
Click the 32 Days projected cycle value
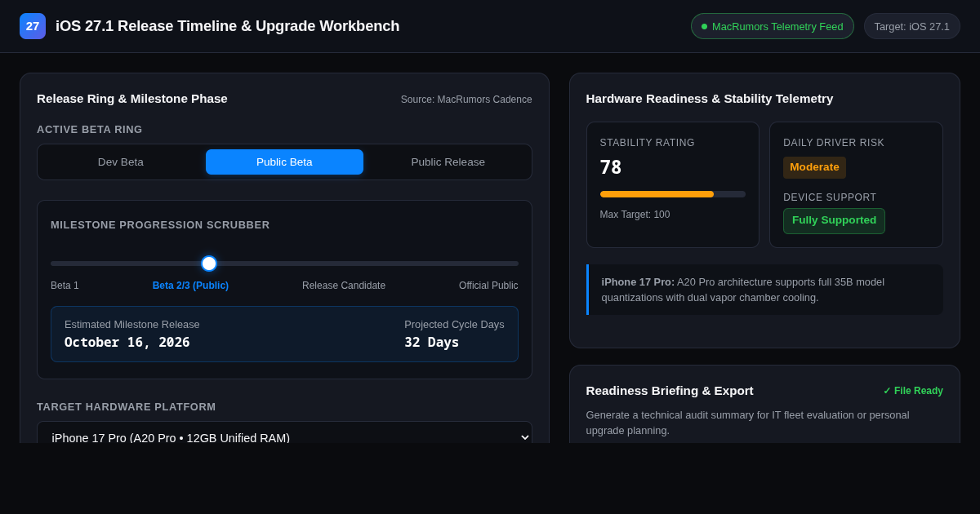click(432, 342)
